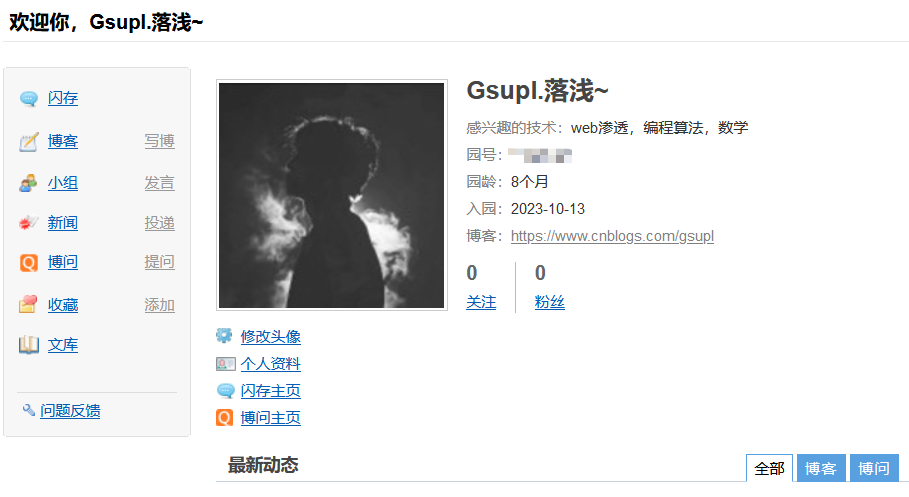Click the 闪存 speech bubble icon in sidebar
Screen dimensions: 909x497
click(x=28, y=99)
